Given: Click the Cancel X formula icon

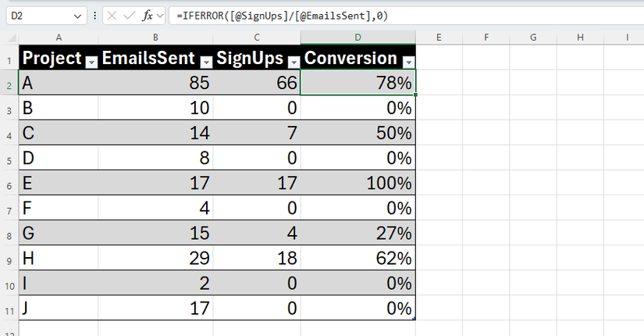Looking at the screenshot, I should coord(112,16).
